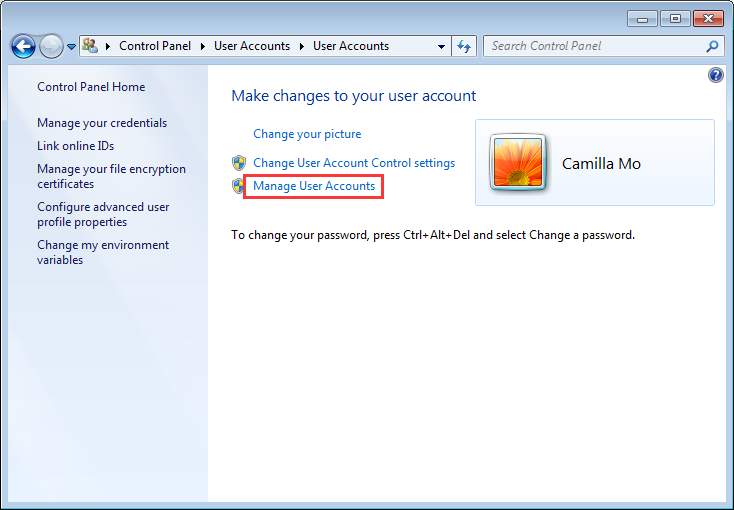The image size is (734, 510).
Task: Select Control Panel in the breadcrumb
Action: pos(155,46)
